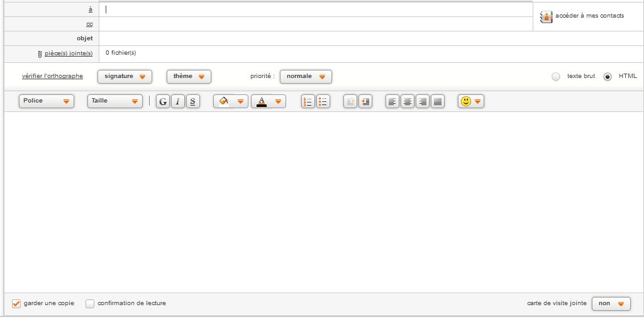The height and width of the screenshot is (324, 644).
Task: Expand the font color dropdown arrow
Action: [x=278, y=102]
